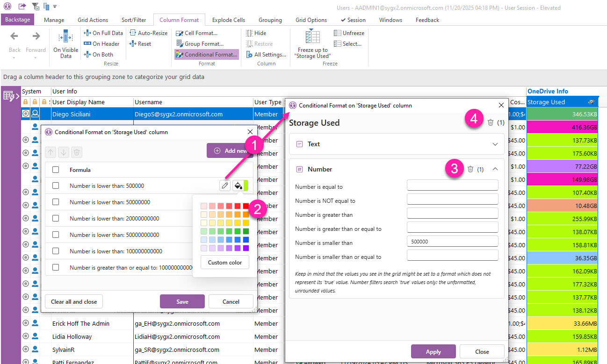Click the trash icon in the Number section
The image size is (607, 364).
(470, 169)
